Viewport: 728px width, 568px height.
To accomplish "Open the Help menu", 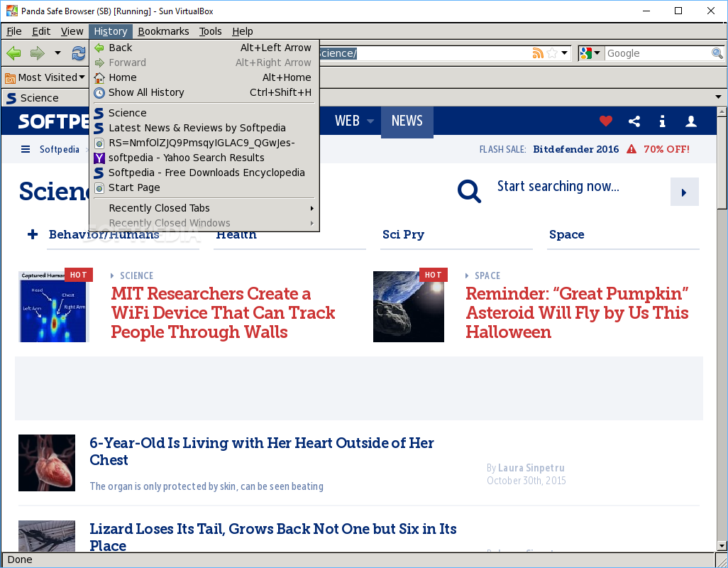I will (x=243, y=31).
